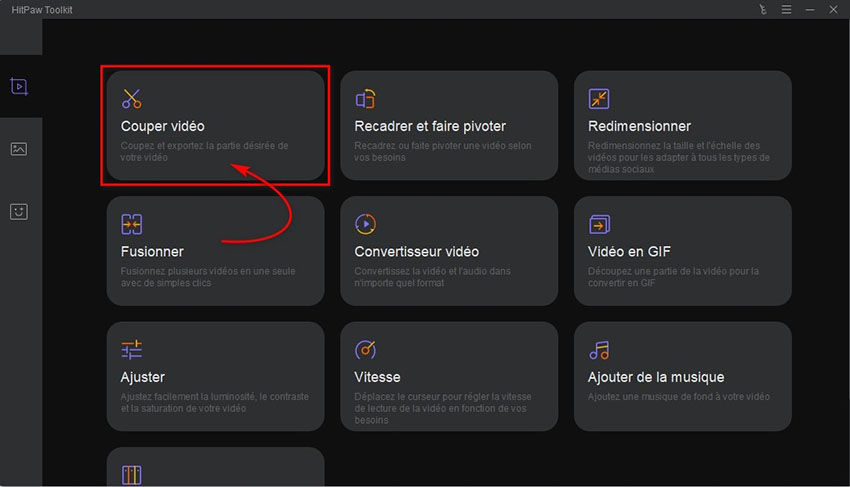
Task: Click the Redimensionner resize icon
Action: (x=599, y=99)
